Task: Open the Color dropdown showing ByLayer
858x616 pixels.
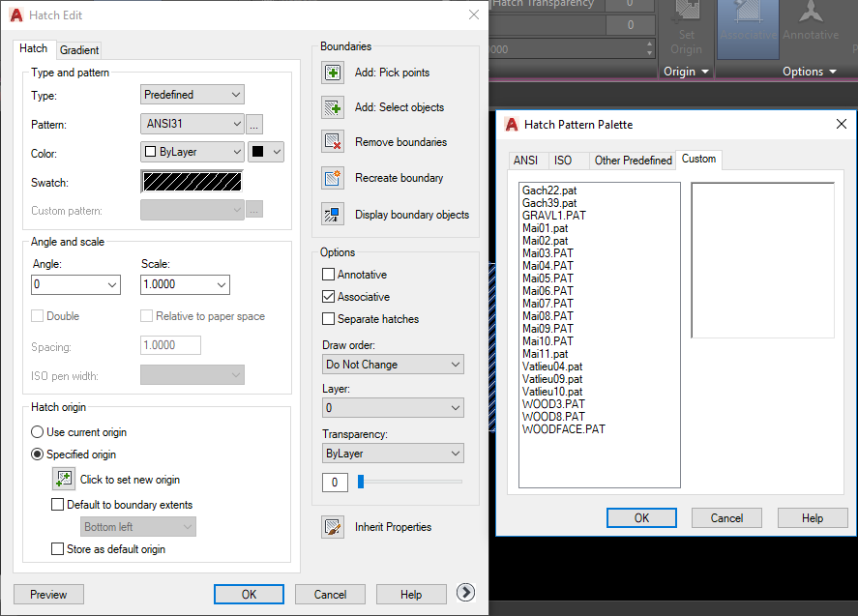Action: [x=192, y=152]
